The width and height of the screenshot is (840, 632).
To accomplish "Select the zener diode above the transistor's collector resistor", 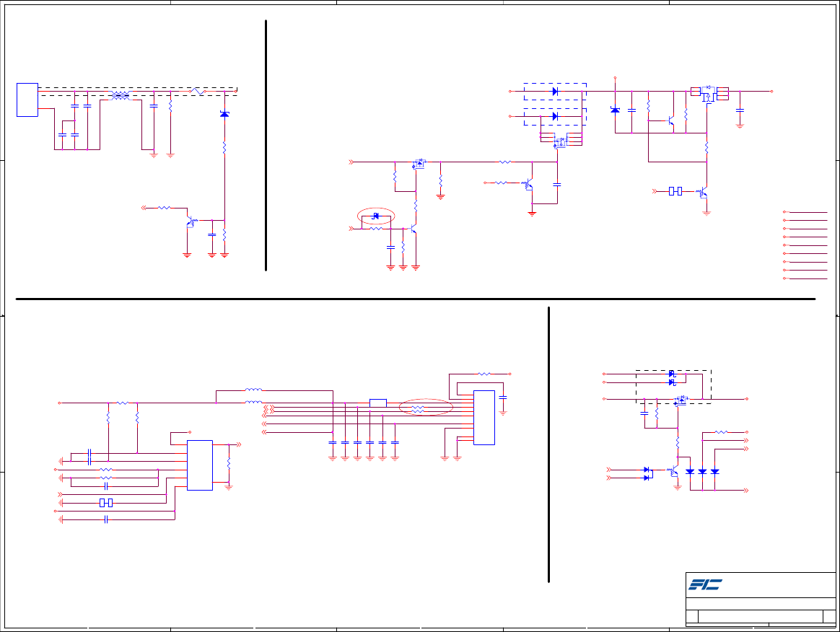I will click(224, 113).
